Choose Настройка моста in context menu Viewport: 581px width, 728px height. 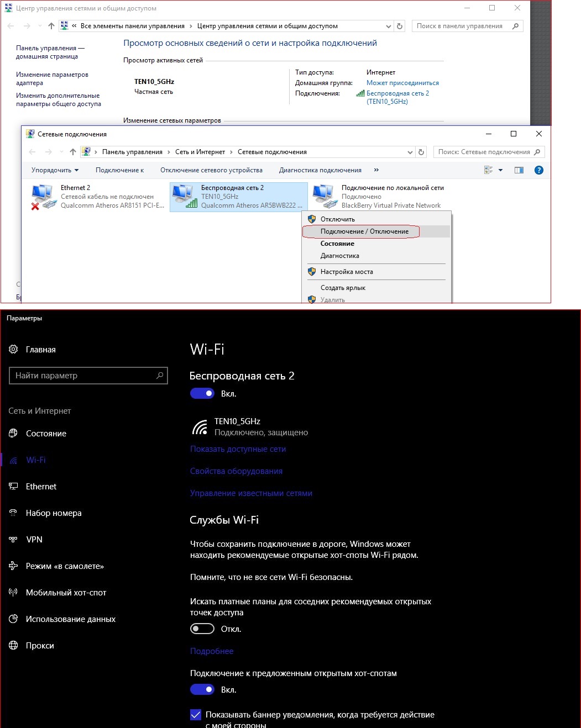point(376,272)
